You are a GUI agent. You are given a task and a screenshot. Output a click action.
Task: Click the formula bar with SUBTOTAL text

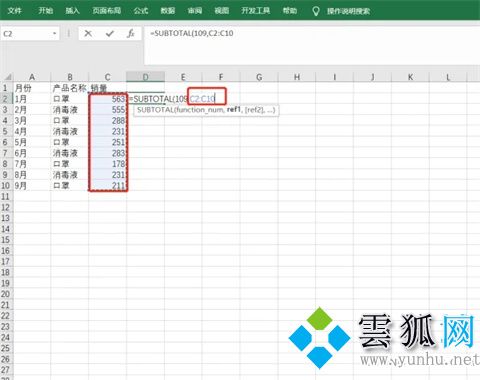point(312,46)
